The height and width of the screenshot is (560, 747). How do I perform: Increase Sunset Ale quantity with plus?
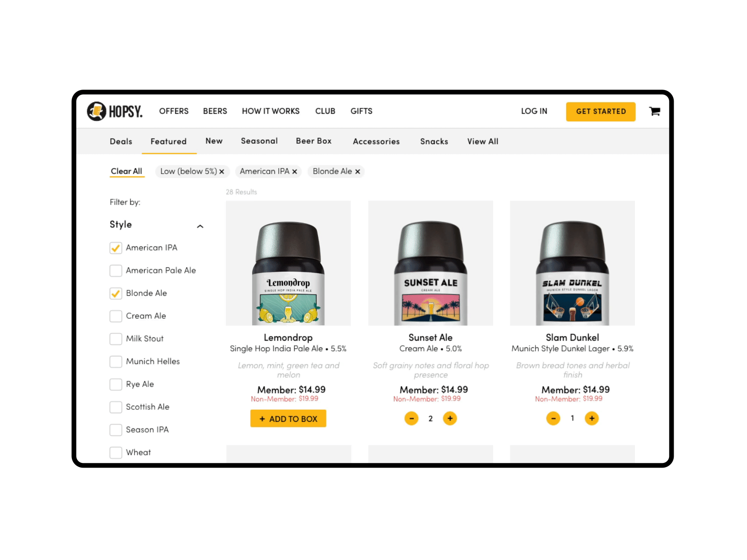point(450,419)
